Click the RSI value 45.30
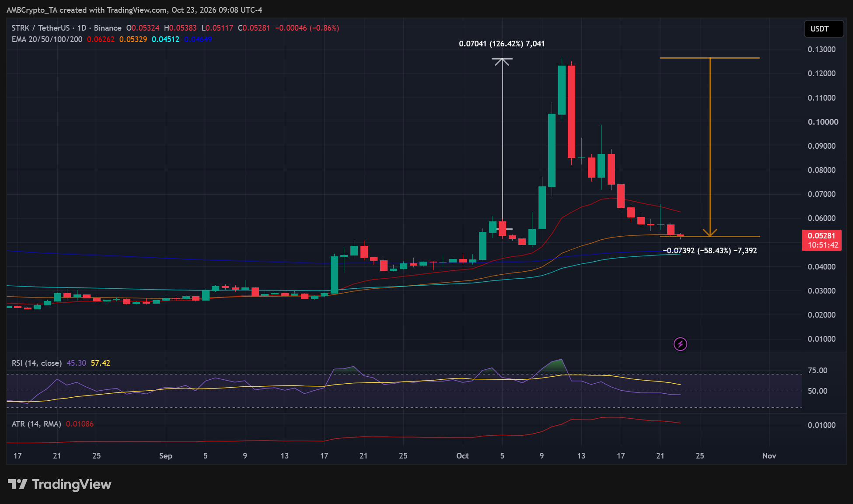Screen dimensions: 853x504 pos(77,363)
